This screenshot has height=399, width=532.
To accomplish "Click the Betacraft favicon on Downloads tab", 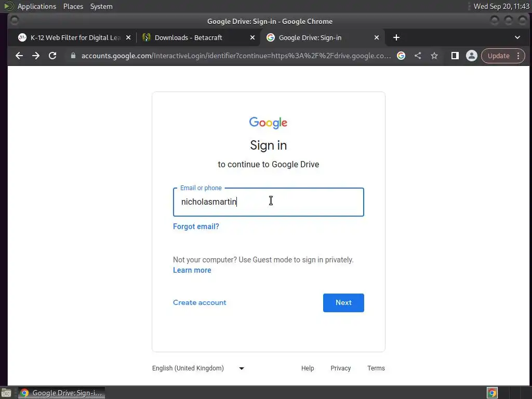I will (146, 37).
